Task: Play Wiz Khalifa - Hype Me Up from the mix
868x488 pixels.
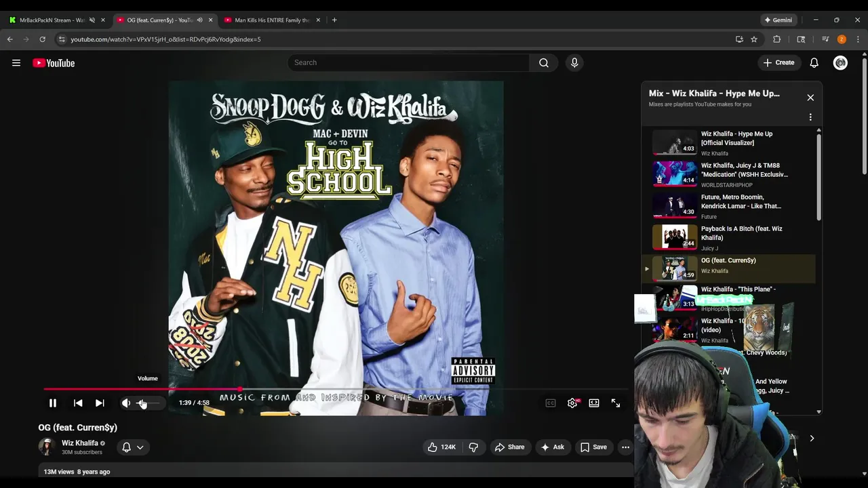Action: [x=729, y=143]
